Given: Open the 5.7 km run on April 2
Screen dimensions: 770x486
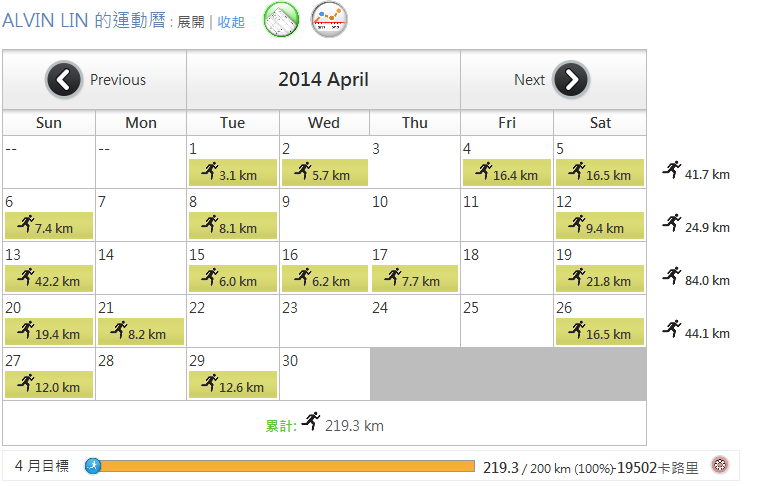Looking at the screenshot, I should click(x=324, y=173).
